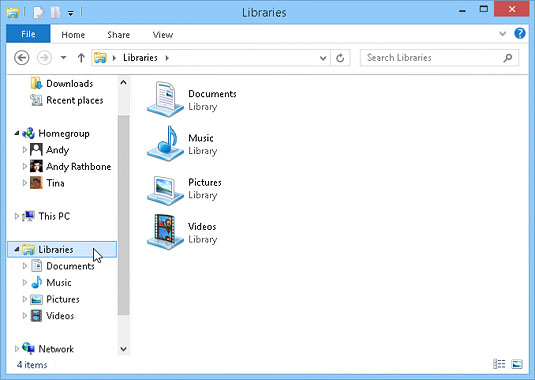Refresh the Libraries view
535x380 pixels.
(x=340, y=58)
